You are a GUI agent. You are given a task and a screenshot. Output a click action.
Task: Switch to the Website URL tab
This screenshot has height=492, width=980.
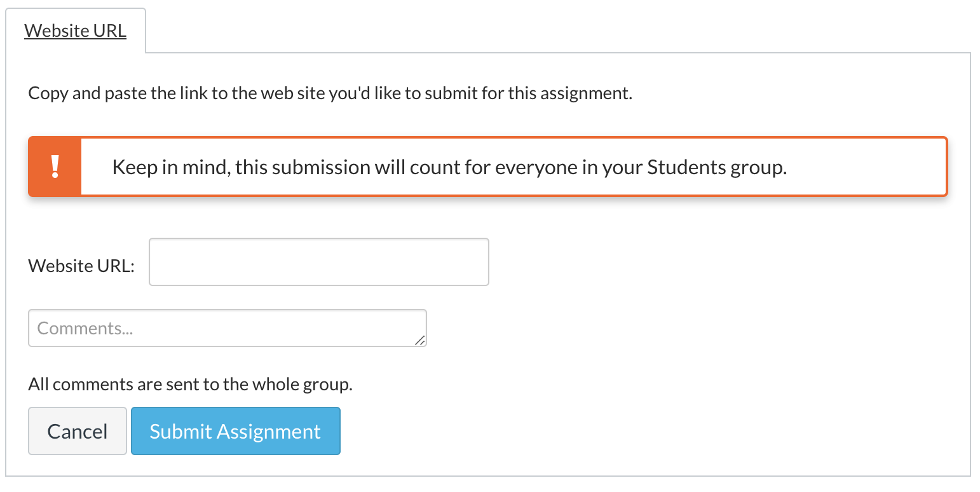76,31
